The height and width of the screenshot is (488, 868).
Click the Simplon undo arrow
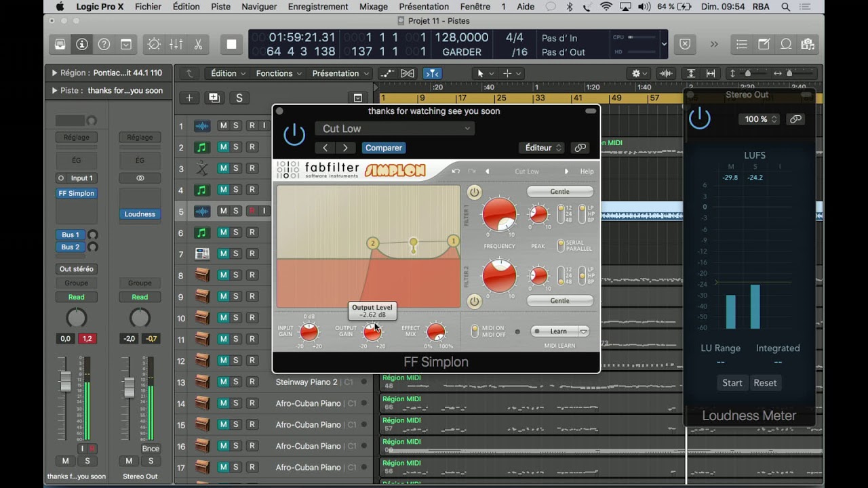456,171
